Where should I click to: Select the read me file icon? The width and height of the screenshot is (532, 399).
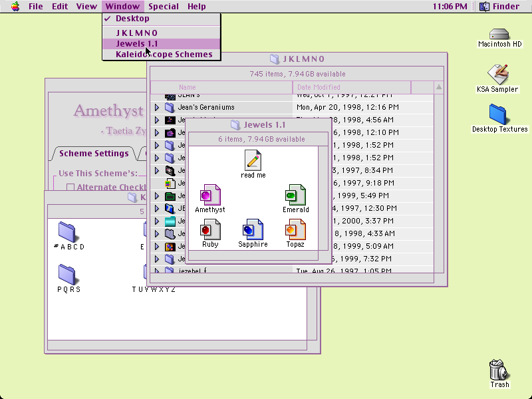tap(253, 160)
